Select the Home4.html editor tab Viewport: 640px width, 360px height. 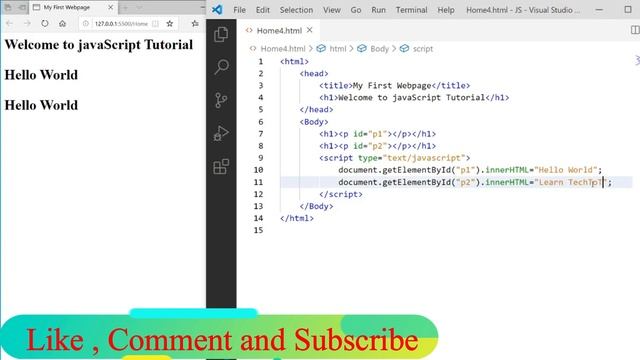[278, 30]
